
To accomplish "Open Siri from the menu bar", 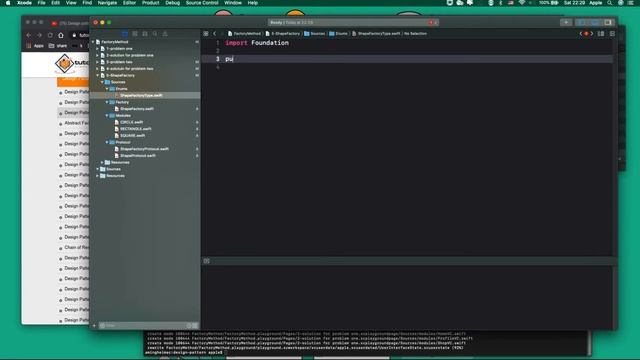I will pos(620,3).
